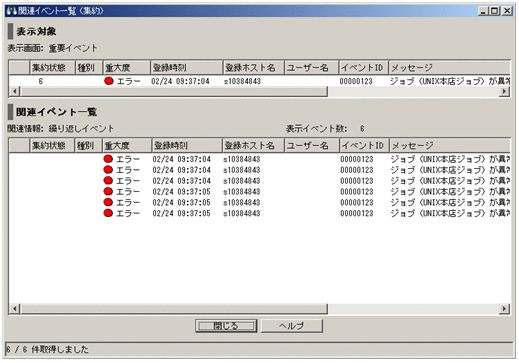Click 種別 header in 関連イベント一覧 table
Screen dimensions: 519x363
pos(88,146)
